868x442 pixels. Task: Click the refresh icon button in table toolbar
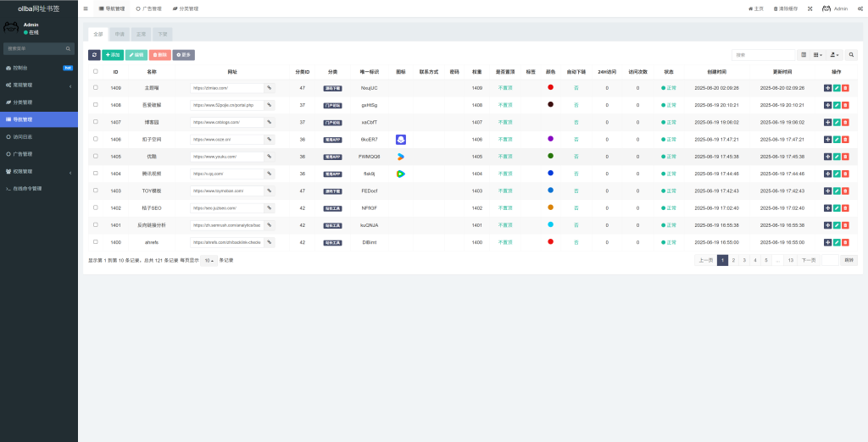pyautogui.click(x=94, y=55)
